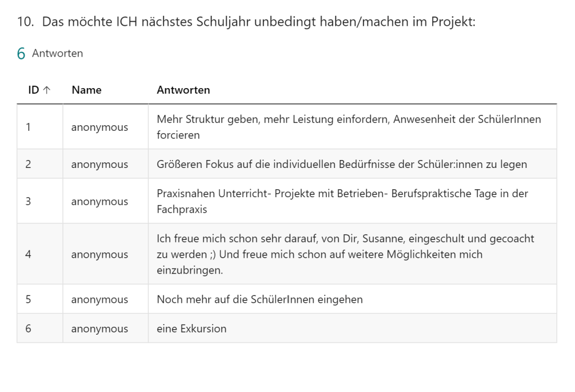The height and width of the screenshot is (392, 575).
Task: Click ID cell number 4
Action: click(28, 254)
